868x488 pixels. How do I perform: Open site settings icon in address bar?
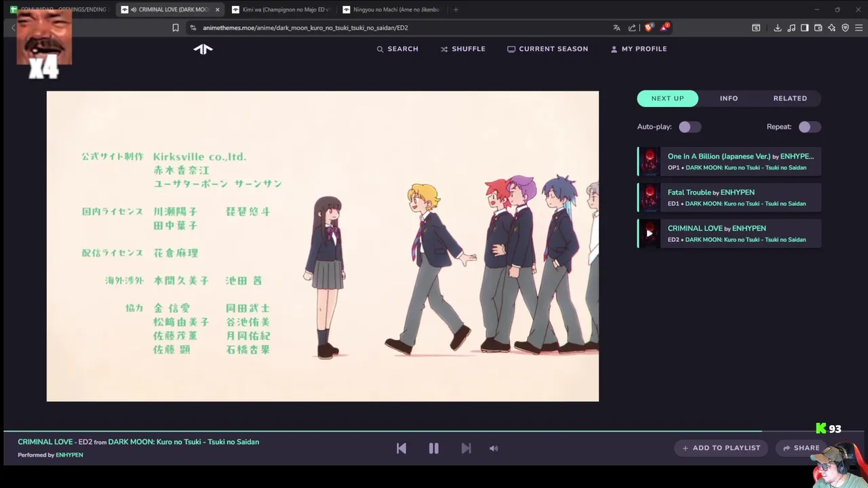pyautogui.click(x=193, y=28)
